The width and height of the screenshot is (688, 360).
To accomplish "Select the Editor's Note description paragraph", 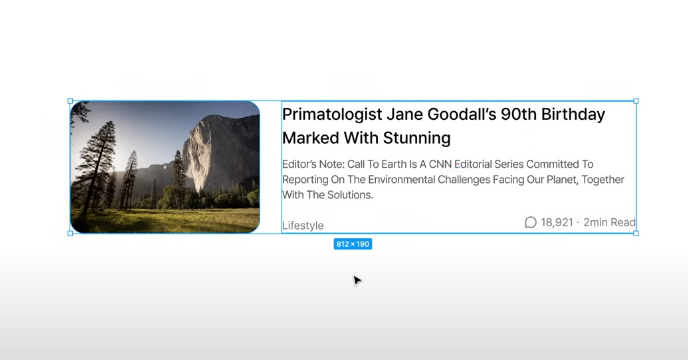I will tap(453, 180).
